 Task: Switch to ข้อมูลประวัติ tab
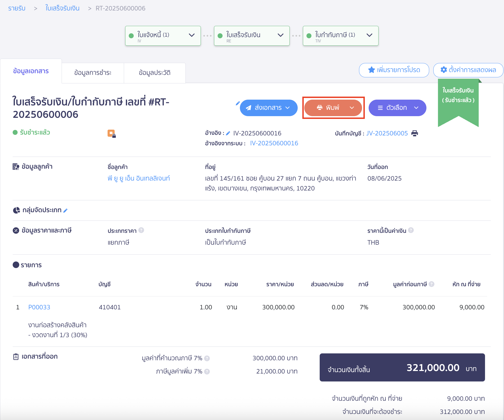point(155,73)
